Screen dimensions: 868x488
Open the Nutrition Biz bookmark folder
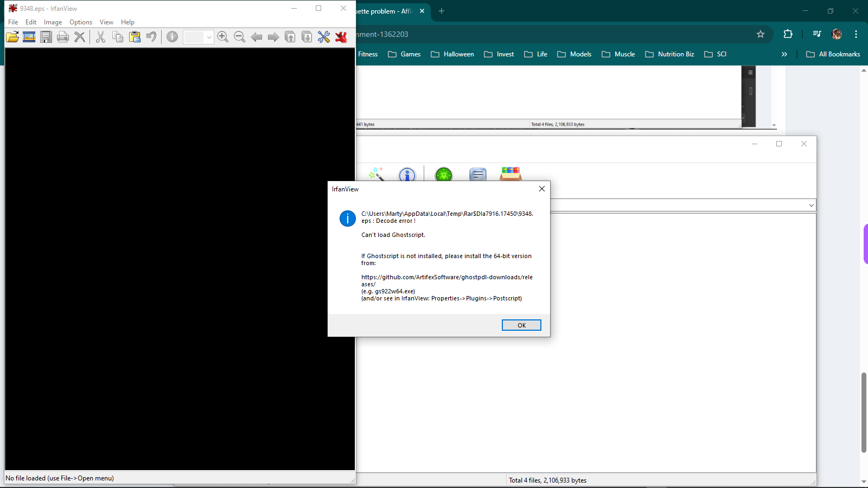[670, 54]
